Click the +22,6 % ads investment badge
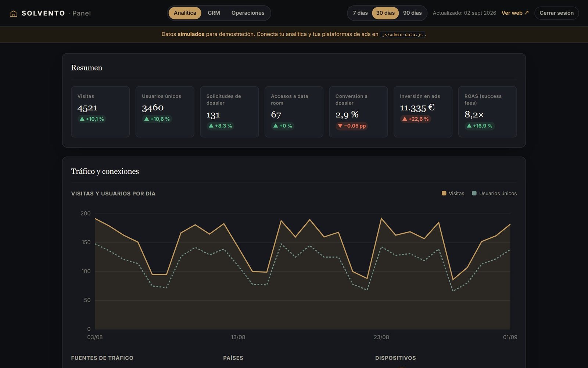The width and height of the screenshot is (588, 368). [x=415, y=119]
